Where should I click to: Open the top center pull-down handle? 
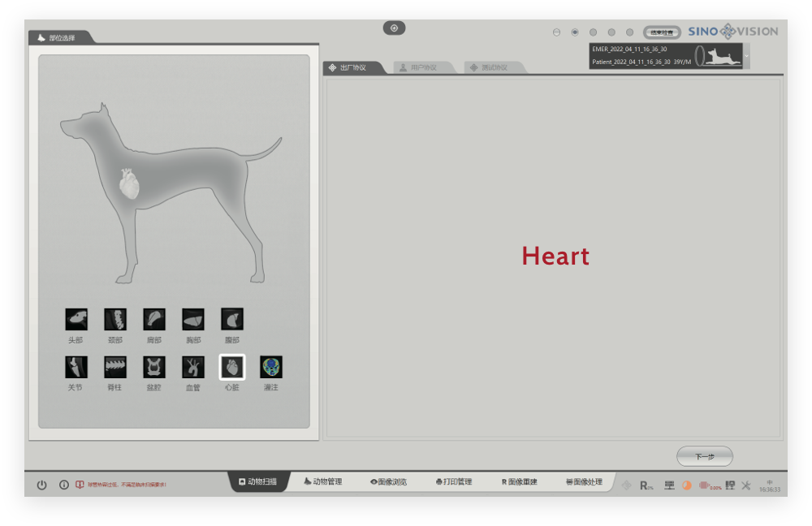pyautogui.click(x=394, y=28)
